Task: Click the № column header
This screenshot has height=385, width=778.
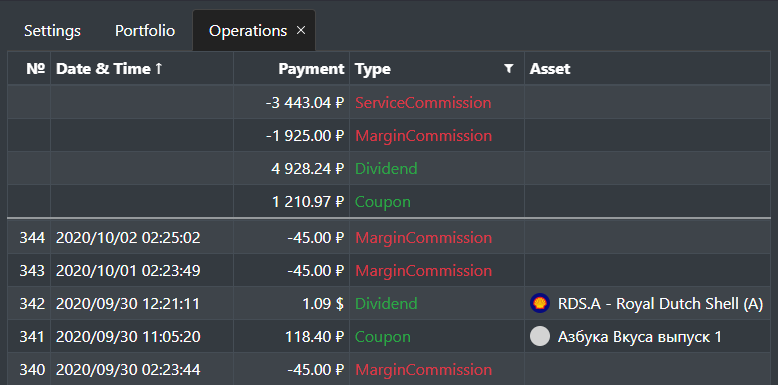Action: pyautogui.click(x=36, y=68)
